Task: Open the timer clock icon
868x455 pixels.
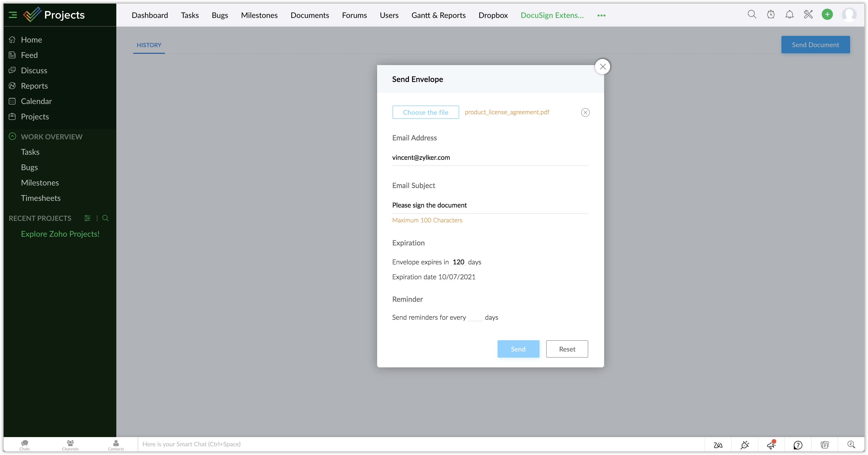Action: (771, 15)
